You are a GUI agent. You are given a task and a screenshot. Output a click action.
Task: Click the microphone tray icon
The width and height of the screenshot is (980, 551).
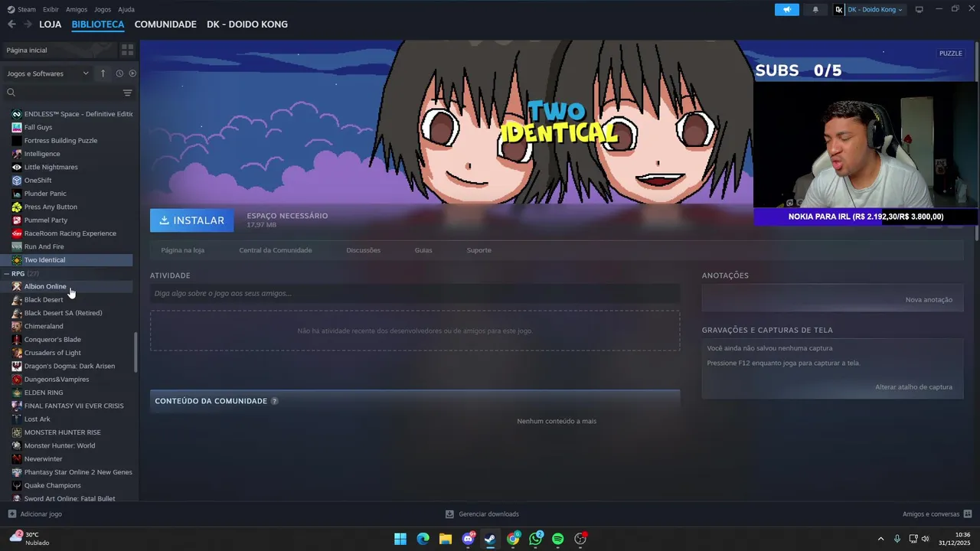tap(897, 539)
